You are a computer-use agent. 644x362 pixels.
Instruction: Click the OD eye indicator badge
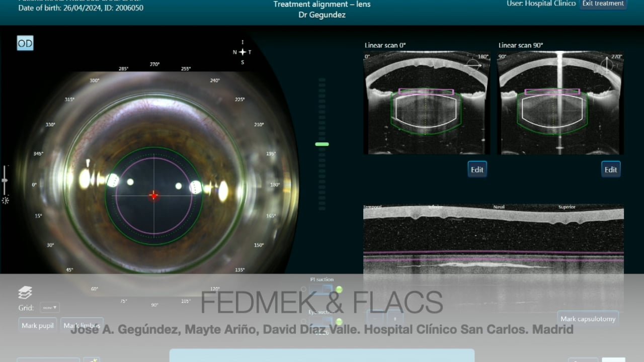pos(25,43)
